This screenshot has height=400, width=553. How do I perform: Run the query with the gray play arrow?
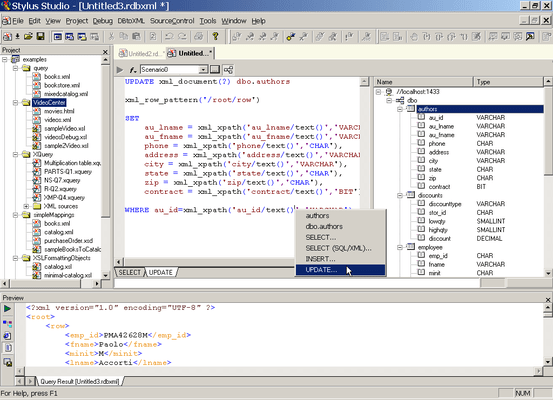120,70
